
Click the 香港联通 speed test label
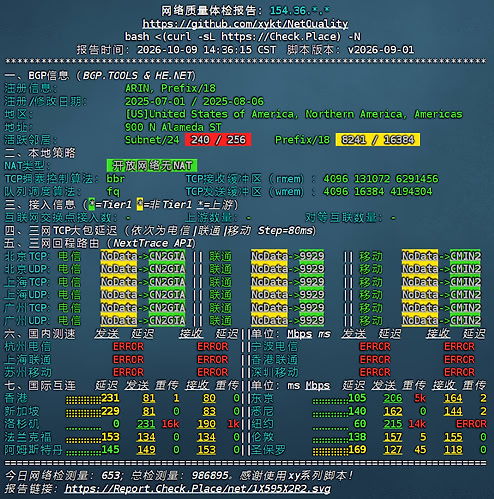coord(275,359)
